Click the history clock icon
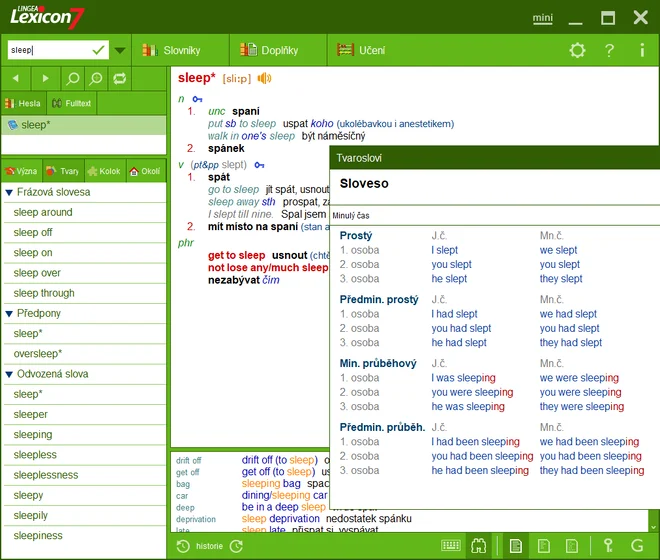 click(x=183, y=546)
